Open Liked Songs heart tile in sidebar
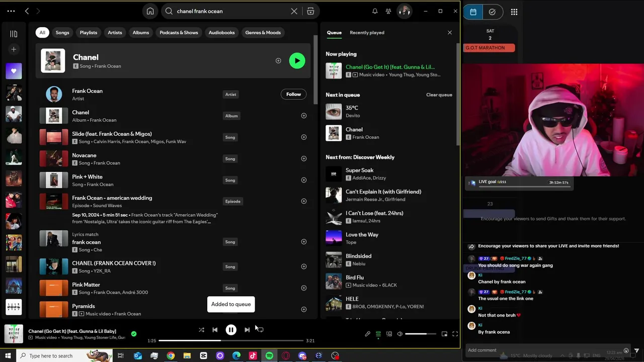The image size is (644, 362). [x=14, y=71]
